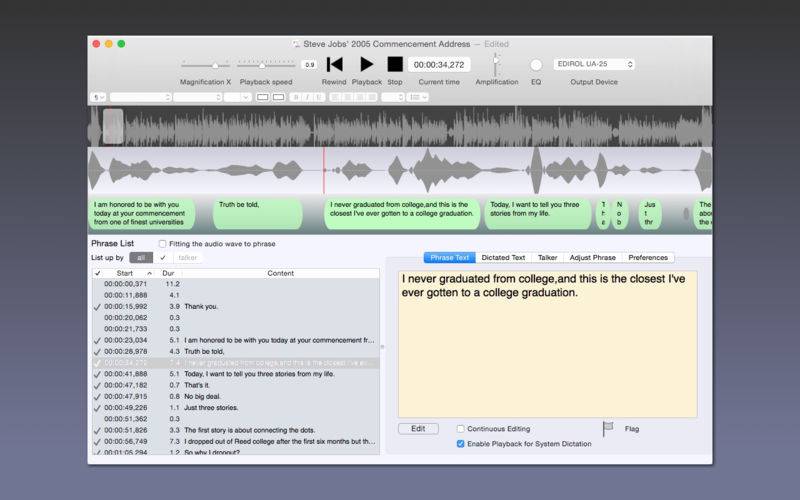Click the document proxy icon beside title
The image size is (800, 500).
(296, 44)
